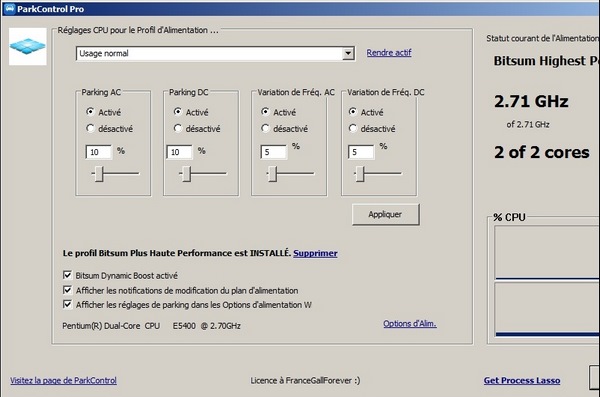The image size is (600, 397).
Task: Click the Variation de Fréq. AC percent field
Action: coord(274,152)
